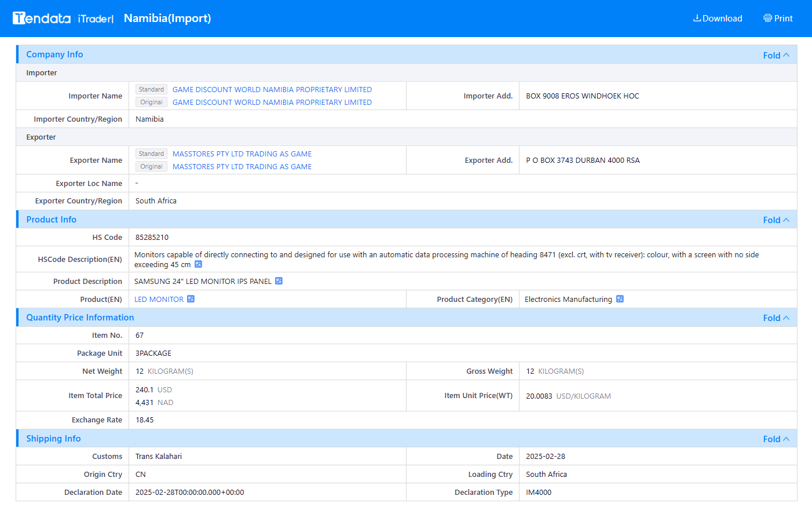Viewport: 812px width, 514px height.
Task: Click Declaration Type value IM4000
Action: 539,492
